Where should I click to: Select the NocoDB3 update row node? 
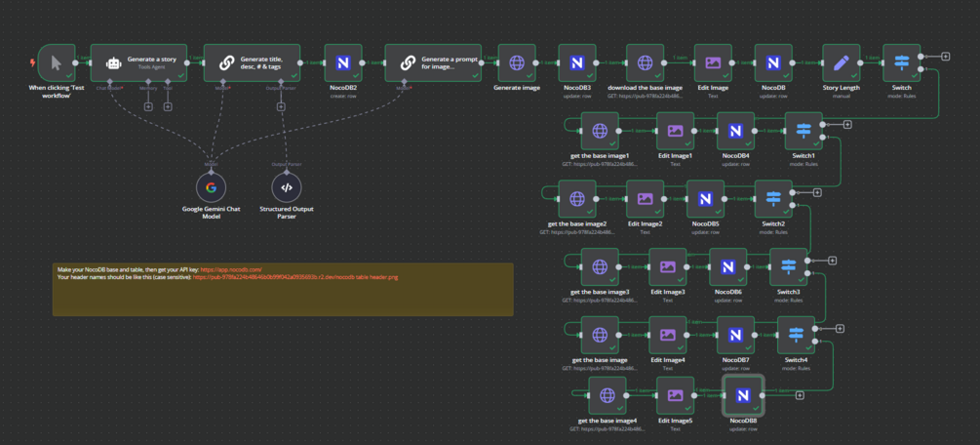click(x=577, y=62)
